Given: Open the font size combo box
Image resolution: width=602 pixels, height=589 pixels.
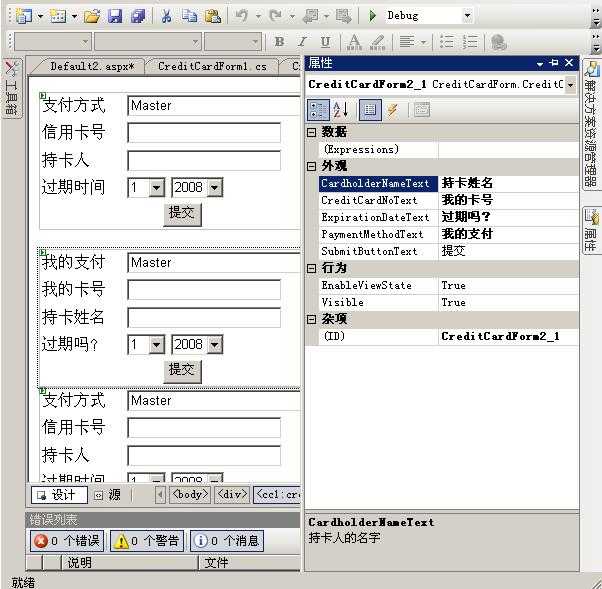Looking at the screenshot, I should coord(233,42).
